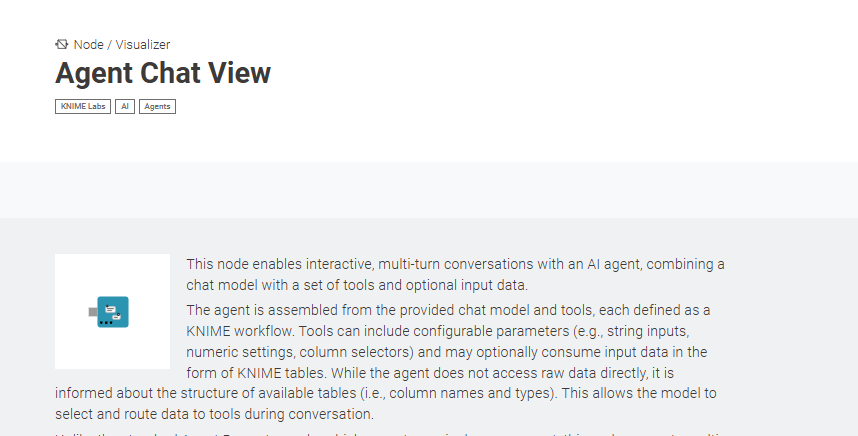Click the gray input port on the node icon
Screen dimensions: 858x436
[92, 312]
